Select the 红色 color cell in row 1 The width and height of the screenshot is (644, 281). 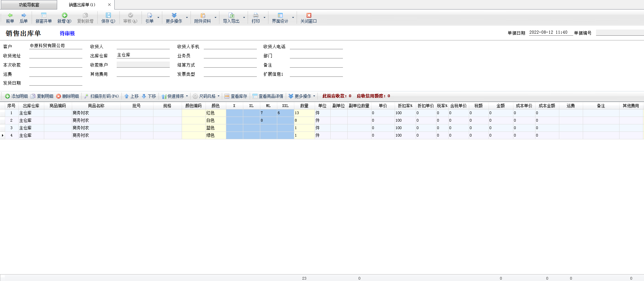pyautogui.click(x=215, y=113)
